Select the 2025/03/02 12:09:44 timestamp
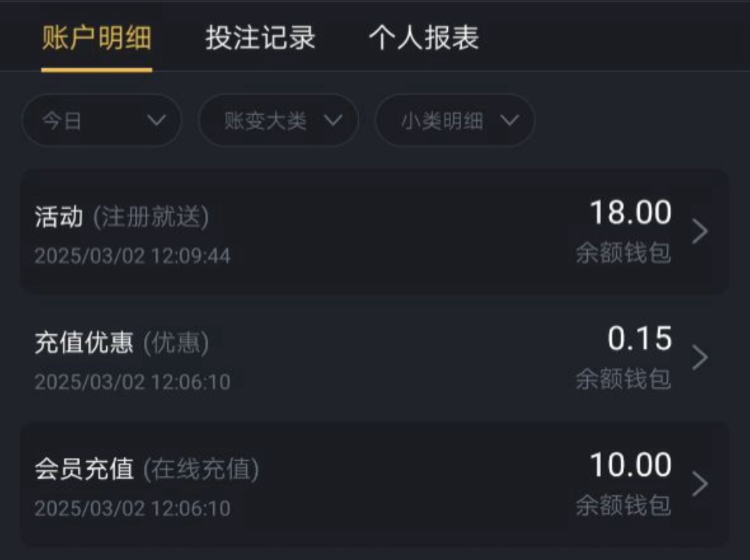The image size is (750, 560). pos(132,256)
